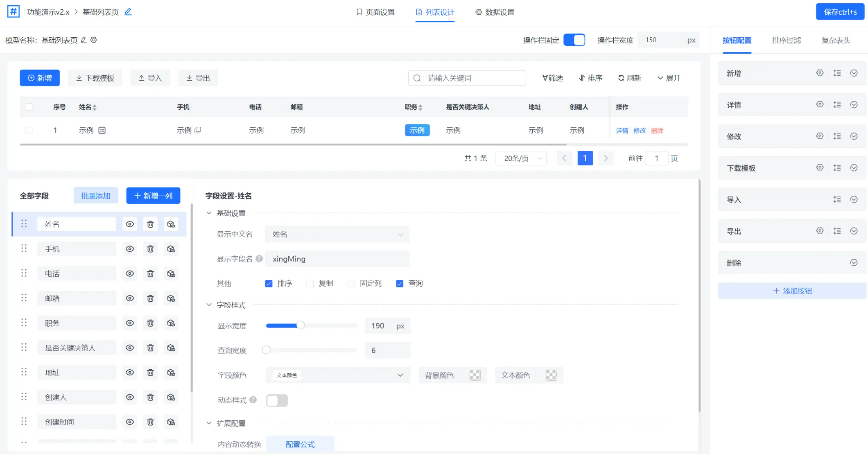Click circled chevron icon on 删除 row
Screen dimensions: 868x454
pos(854,263)
